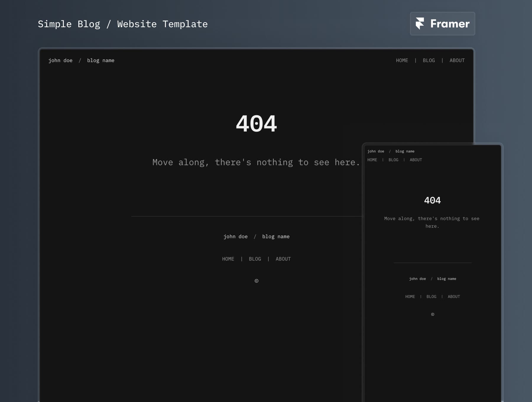Open HOME in desktop footer navigation
532x402 pixels.
(228, 259)
